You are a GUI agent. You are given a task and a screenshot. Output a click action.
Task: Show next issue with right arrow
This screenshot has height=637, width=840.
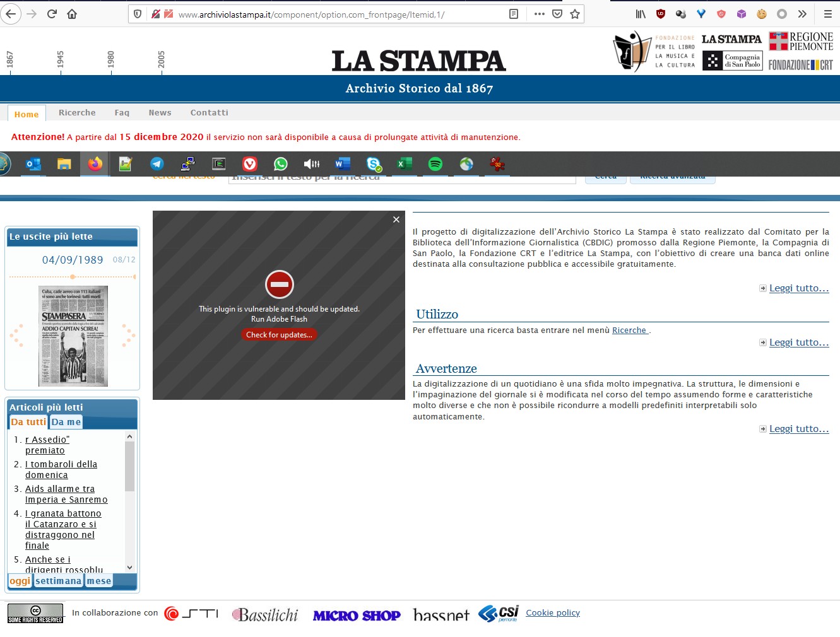(128, 336)
